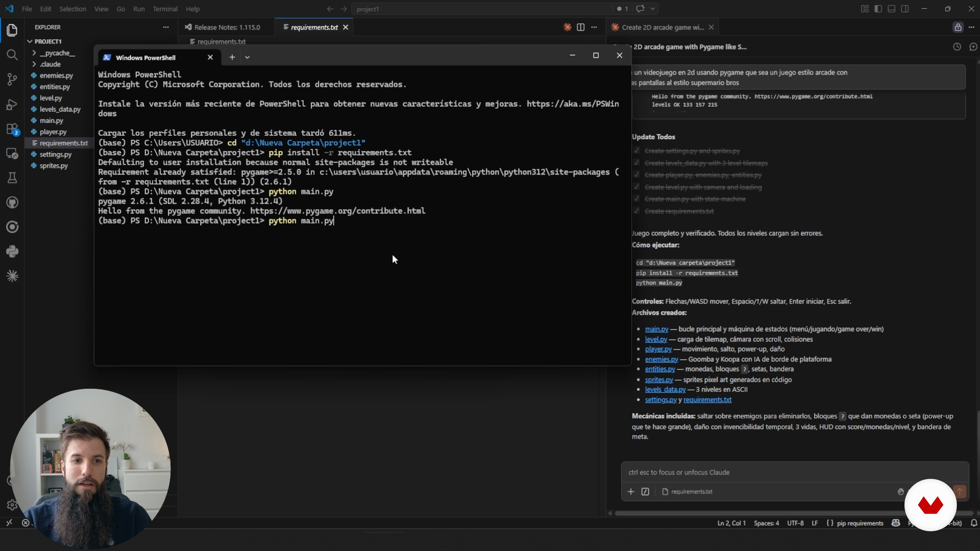Screen dimensions: 980x551
Task: Open the levels_data.py link in Claude summary
Action: click(x=665, y=389)
